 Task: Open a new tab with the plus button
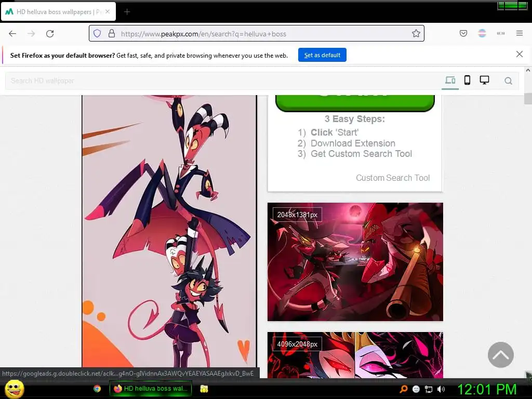[127, 12]
